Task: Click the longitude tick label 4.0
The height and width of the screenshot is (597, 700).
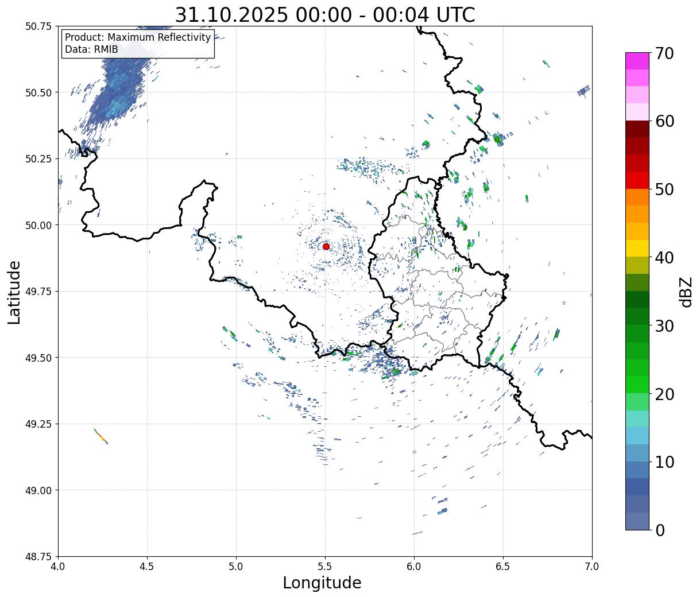Action: point(58,567)
